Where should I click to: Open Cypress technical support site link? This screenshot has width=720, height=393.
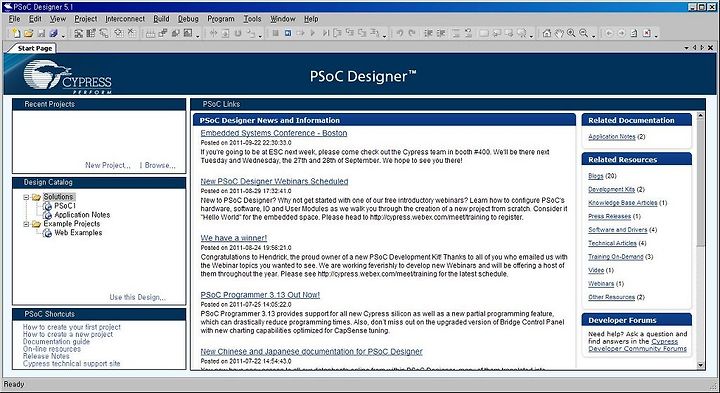click(x=72, y=364)
